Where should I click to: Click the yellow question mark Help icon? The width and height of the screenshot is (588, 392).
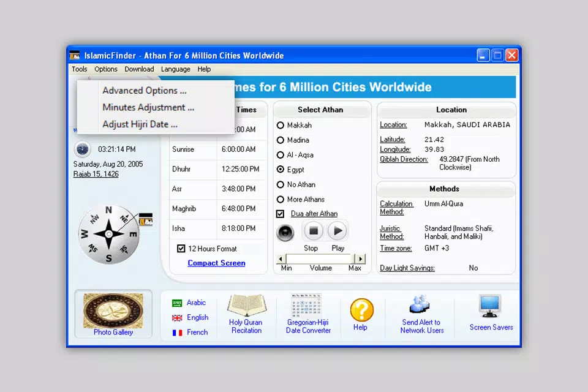[361, 310]
